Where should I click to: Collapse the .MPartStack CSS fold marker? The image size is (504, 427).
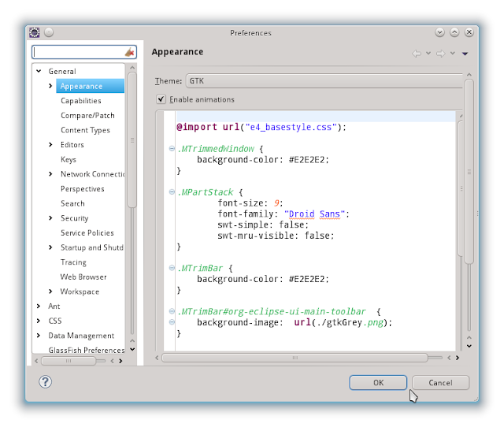172,192
